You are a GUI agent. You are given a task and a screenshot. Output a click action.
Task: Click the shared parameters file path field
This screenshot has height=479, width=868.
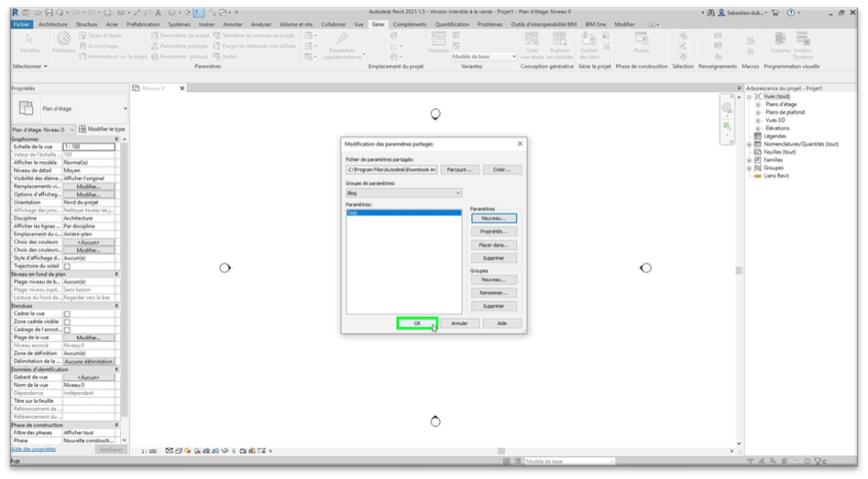point(391,170)
